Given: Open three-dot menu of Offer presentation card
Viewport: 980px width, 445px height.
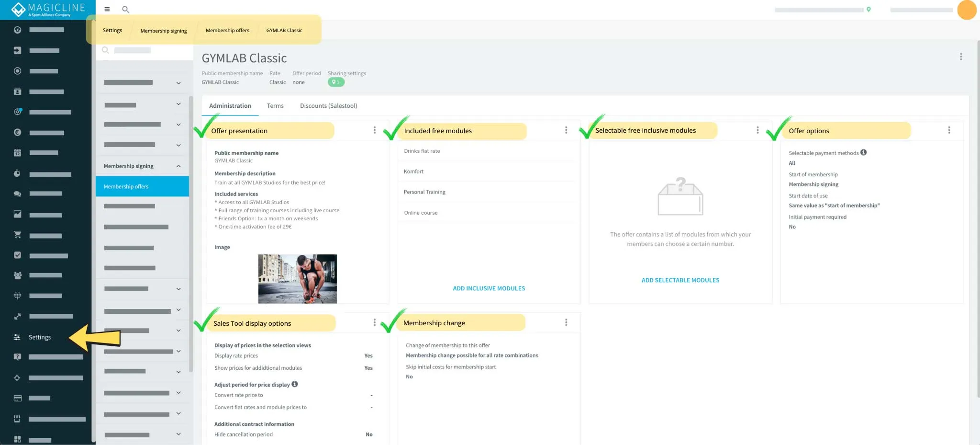Looking at the screenshot, I should [x=375, y=130].
